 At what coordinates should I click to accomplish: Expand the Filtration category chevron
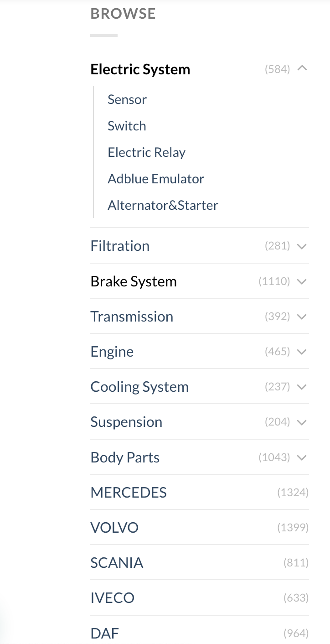tap(302, 246)
